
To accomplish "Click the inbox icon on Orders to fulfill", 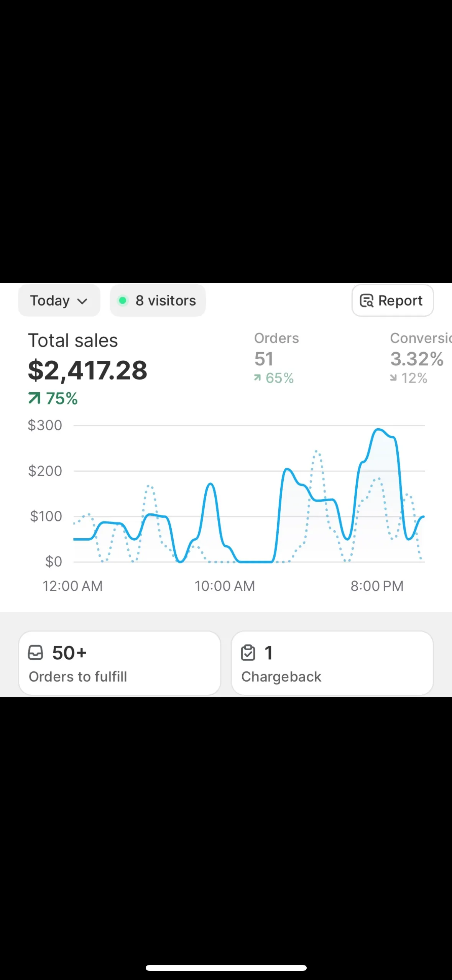I will (x=36, y=653).
